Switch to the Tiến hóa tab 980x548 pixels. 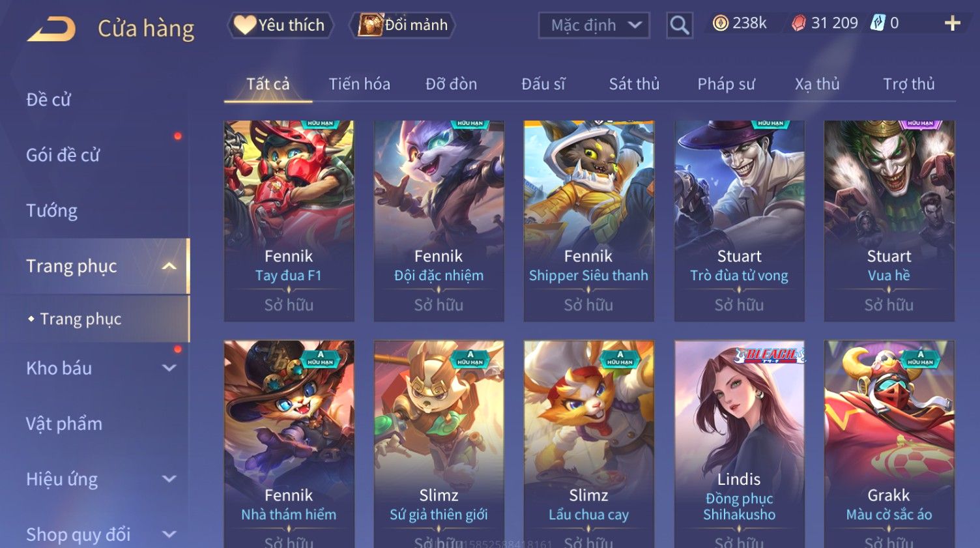click(x=359, y=84)
